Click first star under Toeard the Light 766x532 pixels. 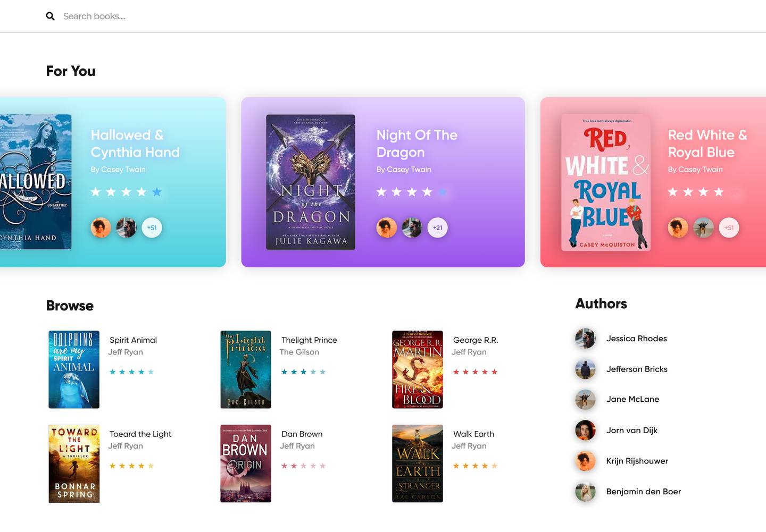113,466
